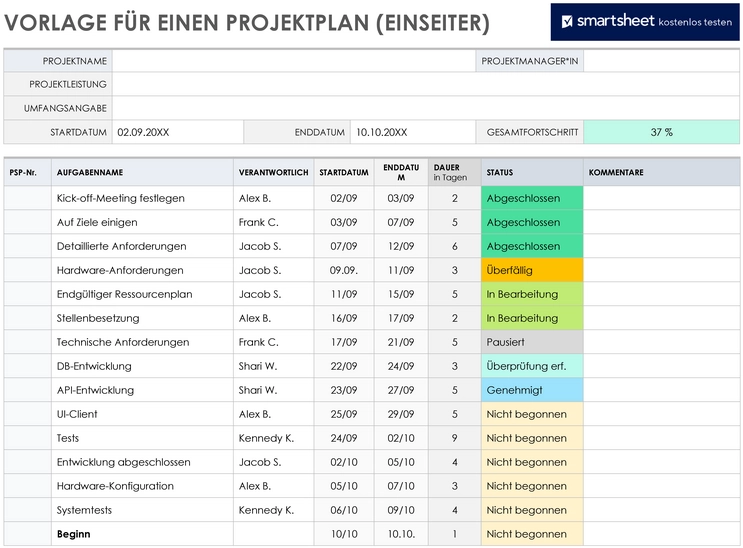Click the 37 % Gesamtfortschritt cell

[661, 132]
